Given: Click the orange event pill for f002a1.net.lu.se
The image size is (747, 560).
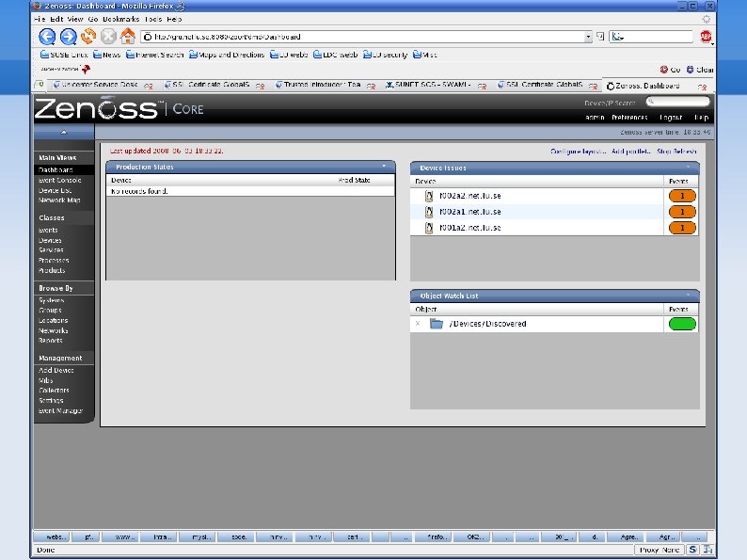Looking at the screenshot, I should click(682, 212).
